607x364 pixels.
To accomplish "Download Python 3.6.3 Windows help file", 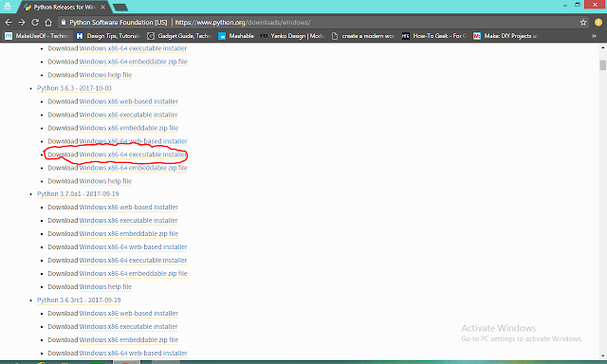I will coord(105,181).
